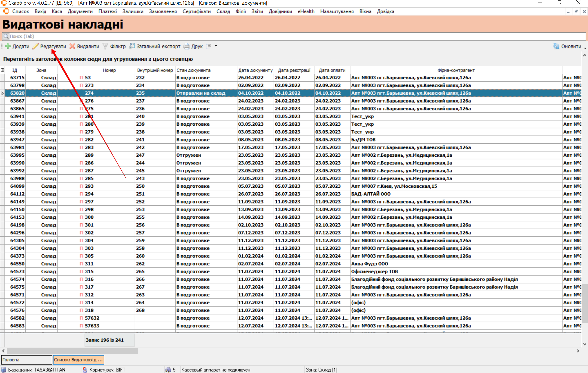This screenshot has width=588, height=373.
Task: Open the Документи menu
Action: [x=80, y=11]
